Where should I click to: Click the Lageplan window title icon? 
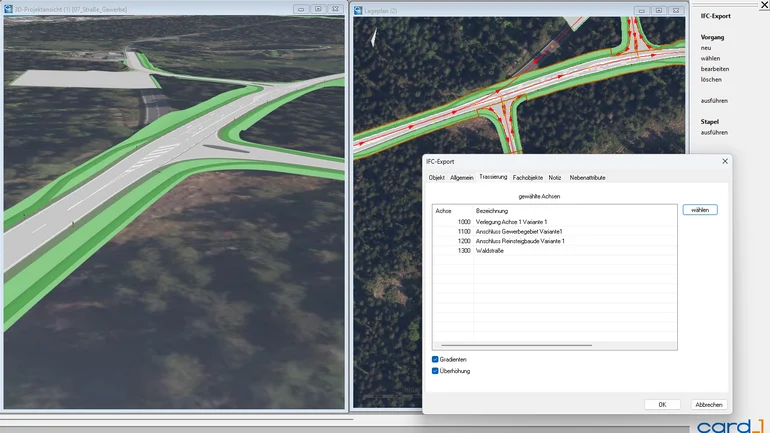click(358, 10)
